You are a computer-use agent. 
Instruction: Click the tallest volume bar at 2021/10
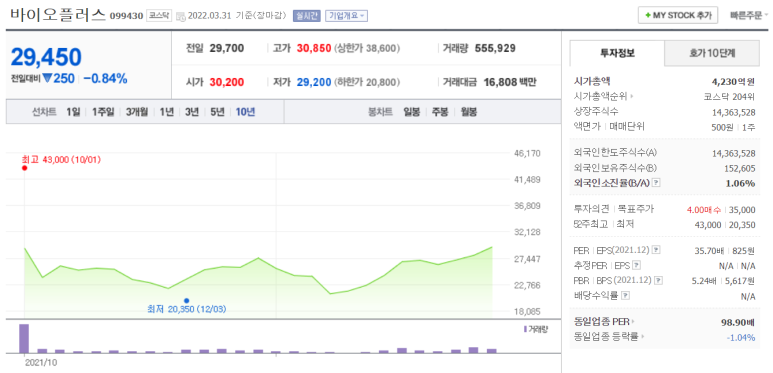24,339
